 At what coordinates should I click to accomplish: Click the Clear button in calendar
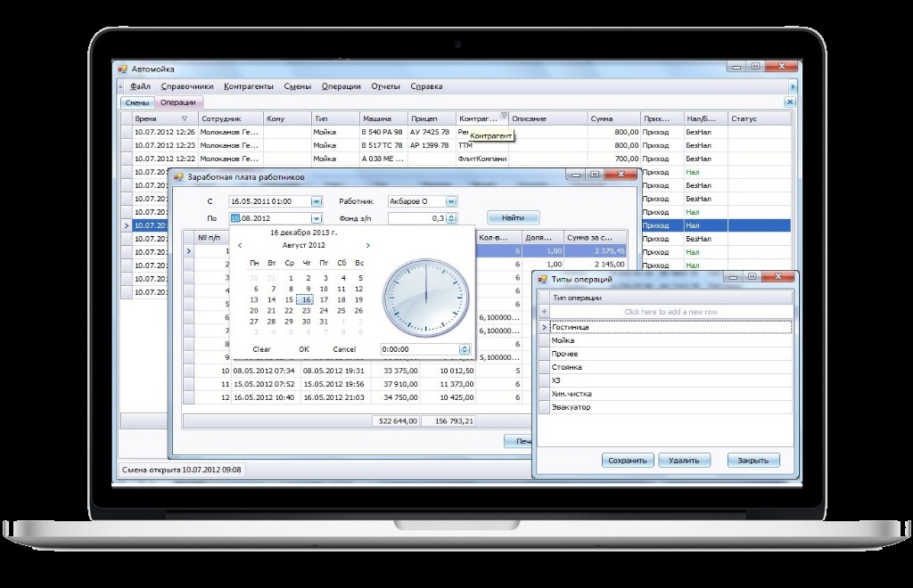pyautogui.click(x=261, y=349)
